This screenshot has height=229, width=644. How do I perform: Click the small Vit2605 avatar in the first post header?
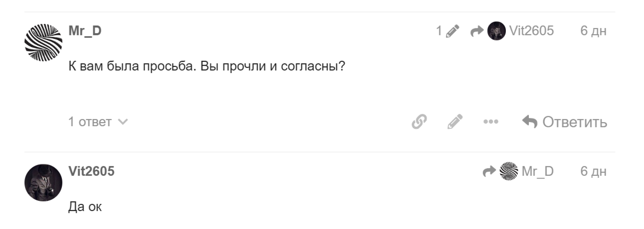point(495,31)
